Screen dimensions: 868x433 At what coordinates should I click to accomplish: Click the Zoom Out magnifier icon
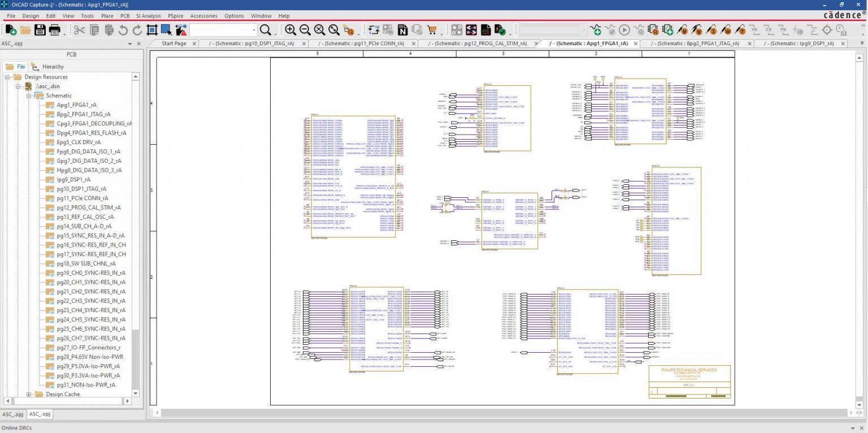(305, 30)
